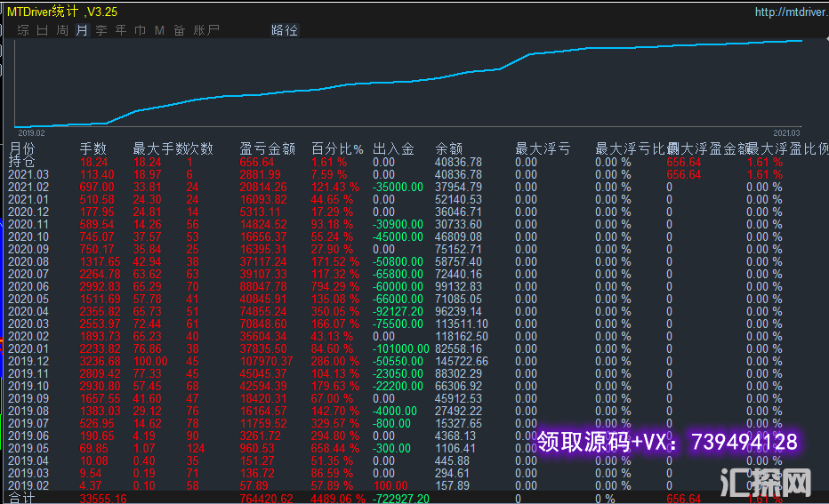The image size is (829, 504).
Task: Select the 2019.10 month row
Action: (x=28, y=386)
